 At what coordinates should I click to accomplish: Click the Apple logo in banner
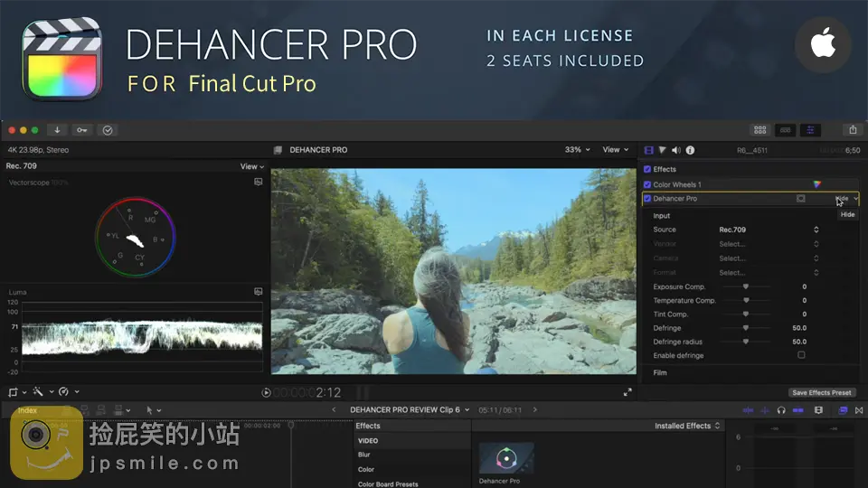click(823, 44)
